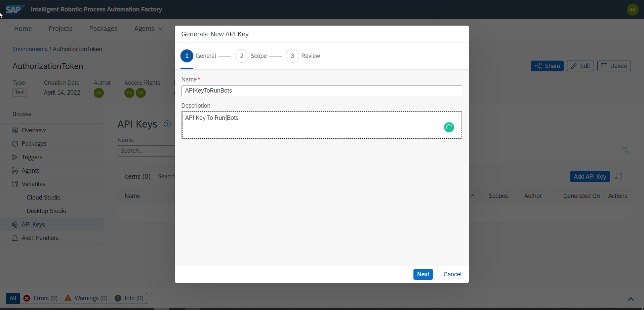
Task: Click the Grammarly icon in Description field
Action: point(449,127)
